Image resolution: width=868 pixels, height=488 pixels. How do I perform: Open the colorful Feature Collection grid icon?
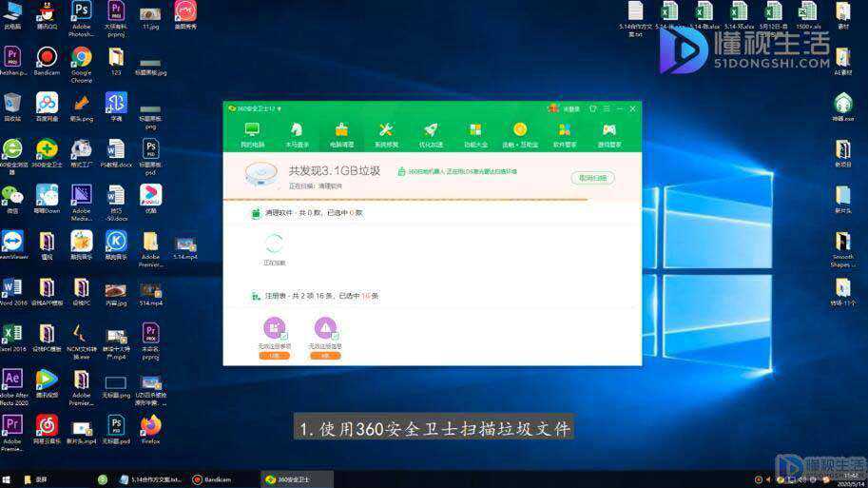[475, 134]
